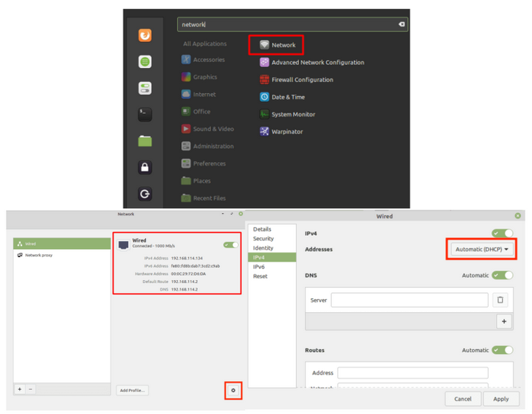The height and width of the screenshot is (414, 532).
Task: Switch to the Security tab
Action: tap(272, 239)
